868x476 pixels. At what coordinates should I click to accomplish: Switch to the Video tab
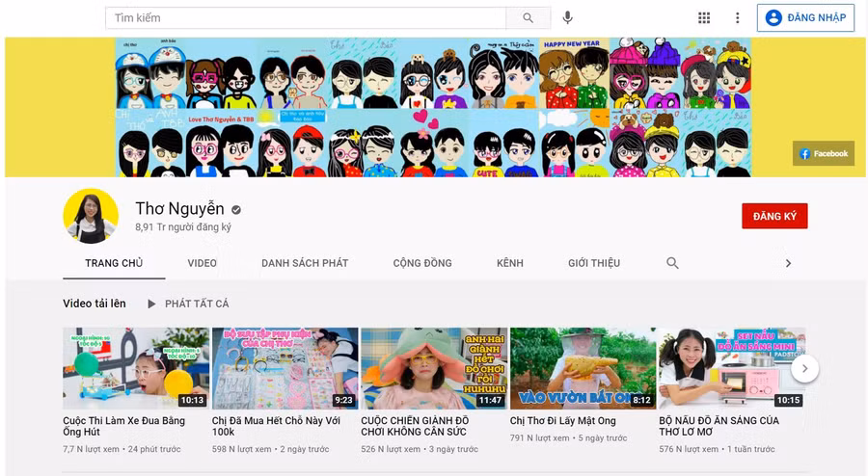click(x=203, y=263)
